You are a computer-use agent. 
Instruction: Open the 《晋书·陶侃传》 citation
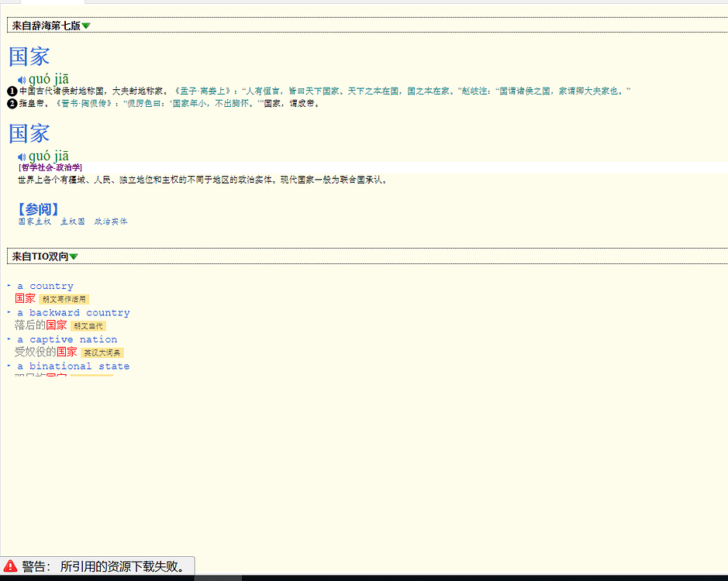(x=84, y=104)
